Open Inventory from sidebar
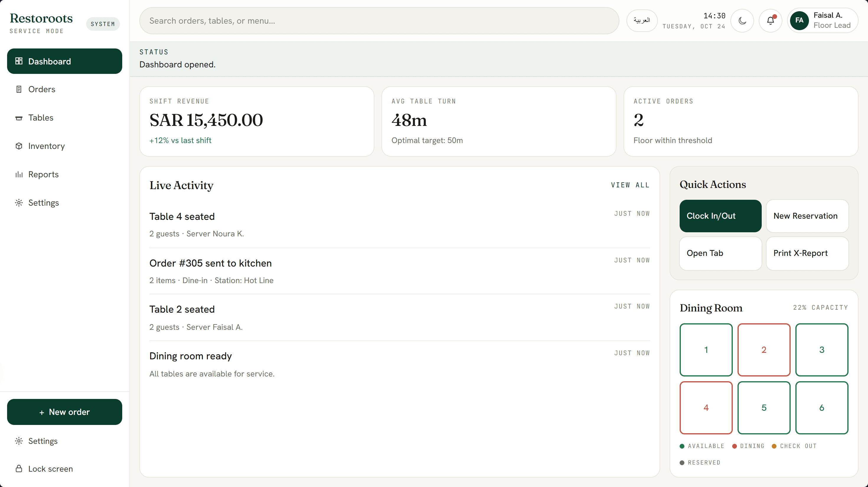Screen dimensions: 868x487 pos(65,146)
